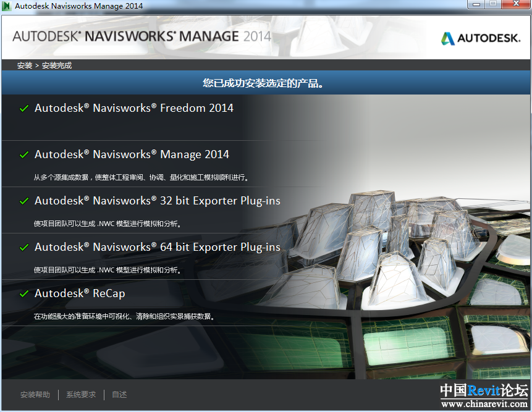The width and height of the screenshot is (532, 412).
Task: Open the 自述 readme link
Action: coord(119,395)
